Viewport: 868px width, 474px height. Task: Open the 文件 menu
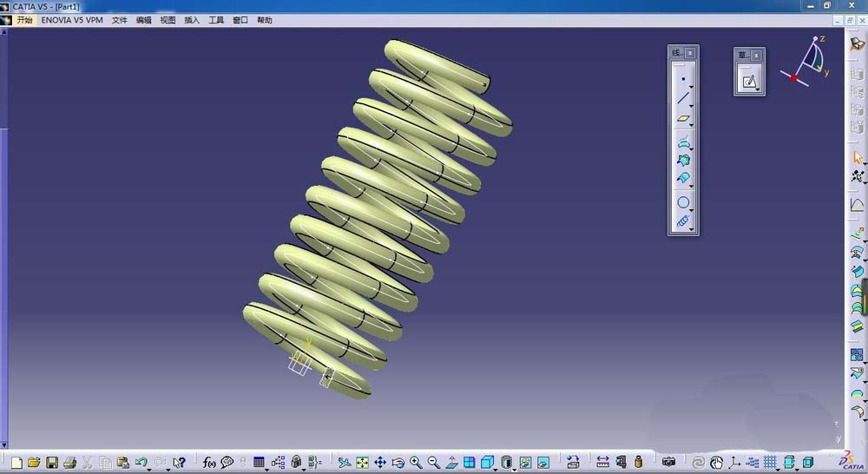click(x=119, y=20)
